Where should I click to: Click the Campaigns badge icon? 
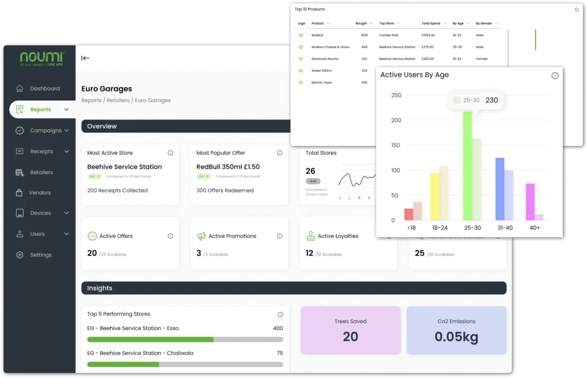tap(20, 130)
